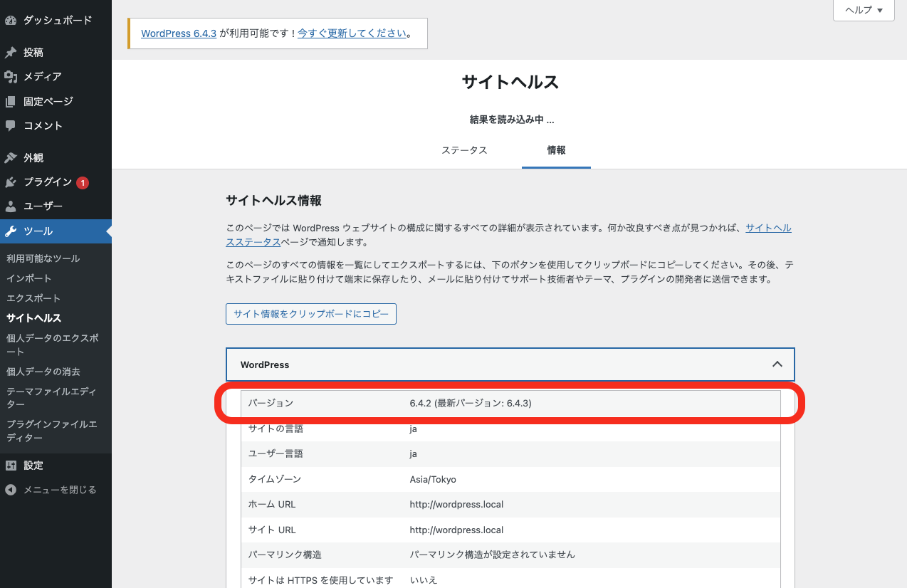Open the インポート submenu item
Viewport: 907px width, 588px height.
29,278
